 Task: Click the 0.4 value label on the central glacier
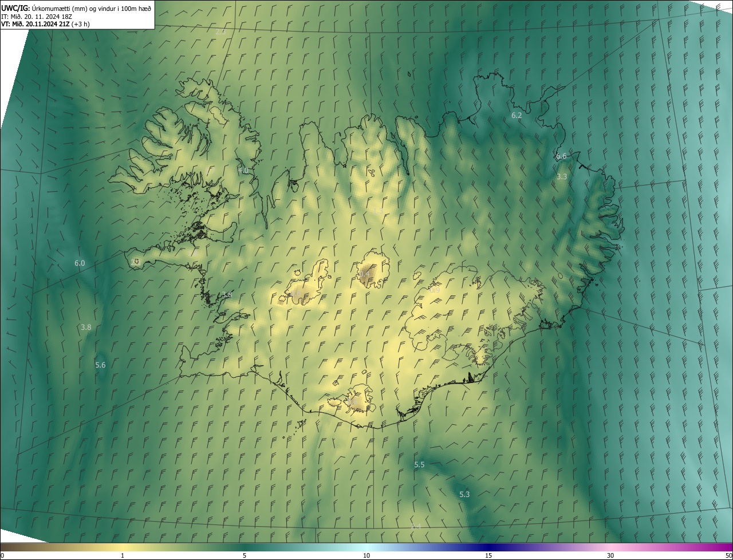point(365,275)
